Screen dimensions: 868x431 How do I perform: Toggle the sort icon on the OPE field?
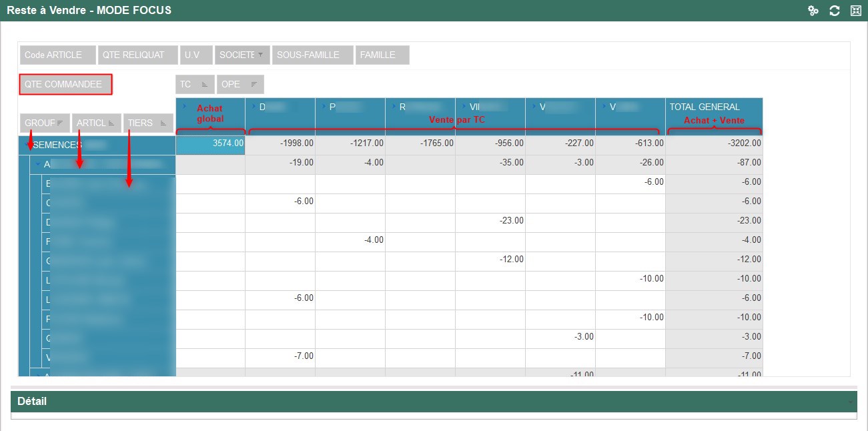tap(254, 85)
